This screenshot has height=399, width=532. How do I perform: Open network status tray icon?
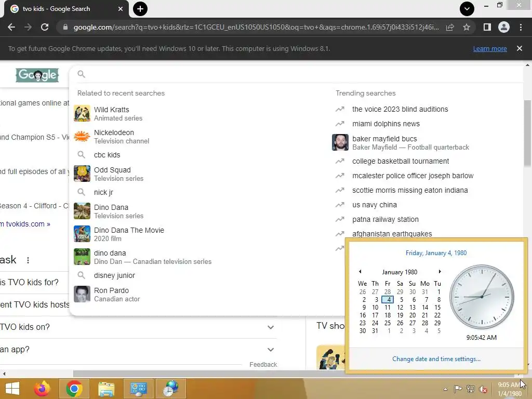click(x=471, y=389)
